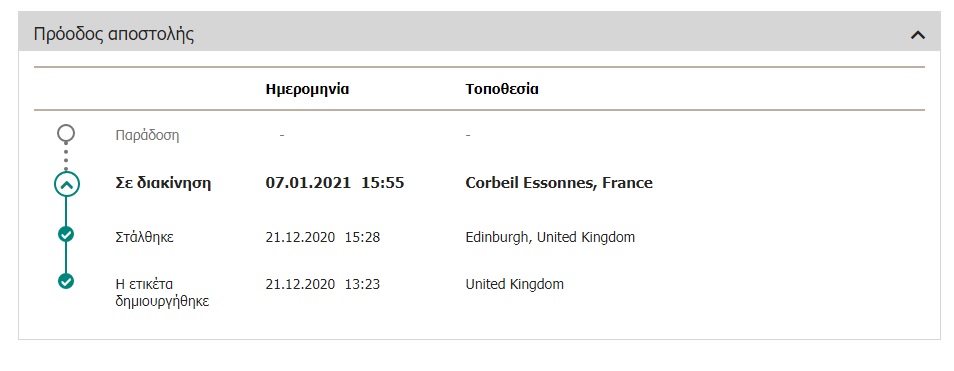Screen dimensions: 954x371
Task: Click the Τοποθεσία column header
Action: pos(502,89)
